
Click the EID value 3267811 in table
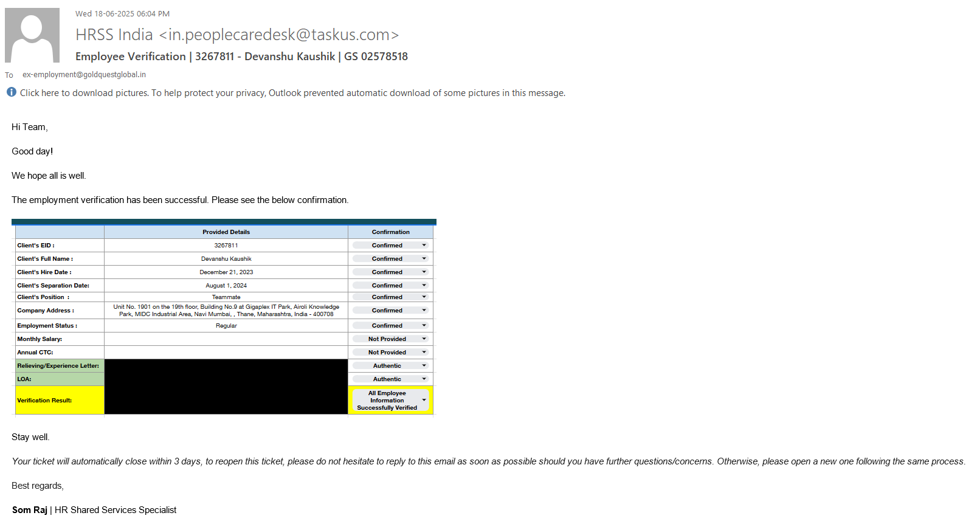(226, 246)
